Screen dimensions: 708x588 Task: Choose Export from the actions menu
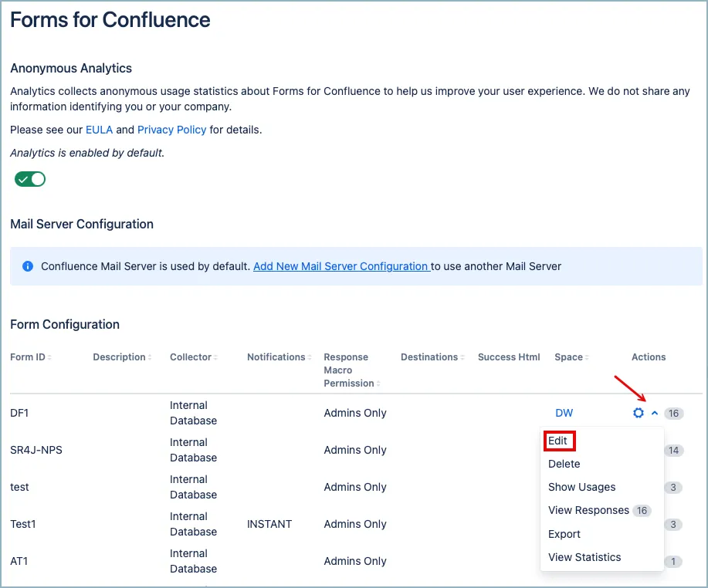pos(564,534)
